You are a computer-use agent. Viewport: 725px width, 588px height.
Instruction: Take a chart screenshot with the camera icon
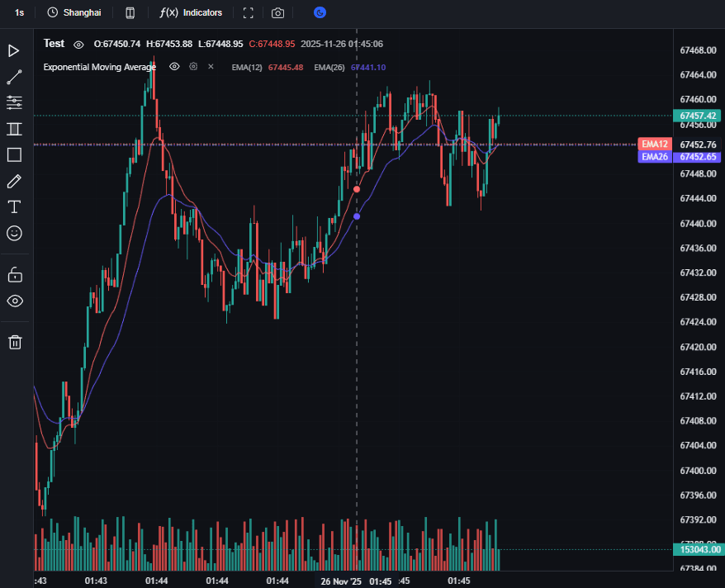coord(278,13)
